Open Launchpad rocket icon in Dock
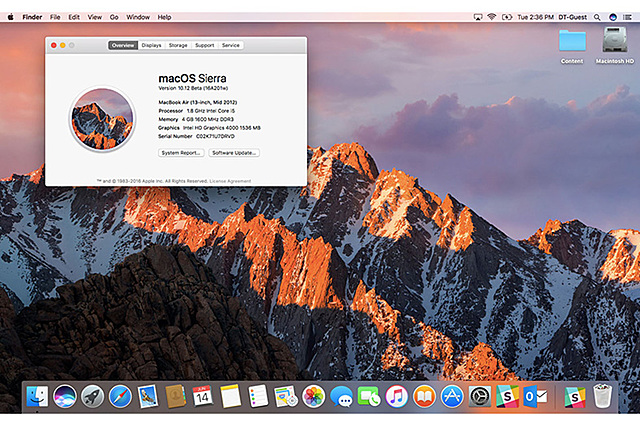The width and height of the screenshot is (640, 426). click(92, 396)
